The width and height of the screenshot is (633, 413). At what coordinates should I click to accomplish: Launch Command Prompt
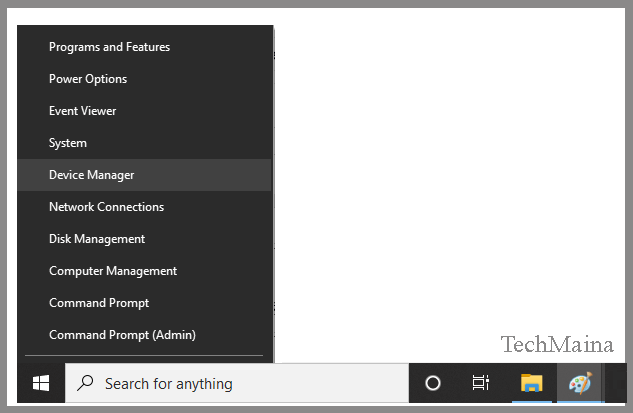pos(99,303)
